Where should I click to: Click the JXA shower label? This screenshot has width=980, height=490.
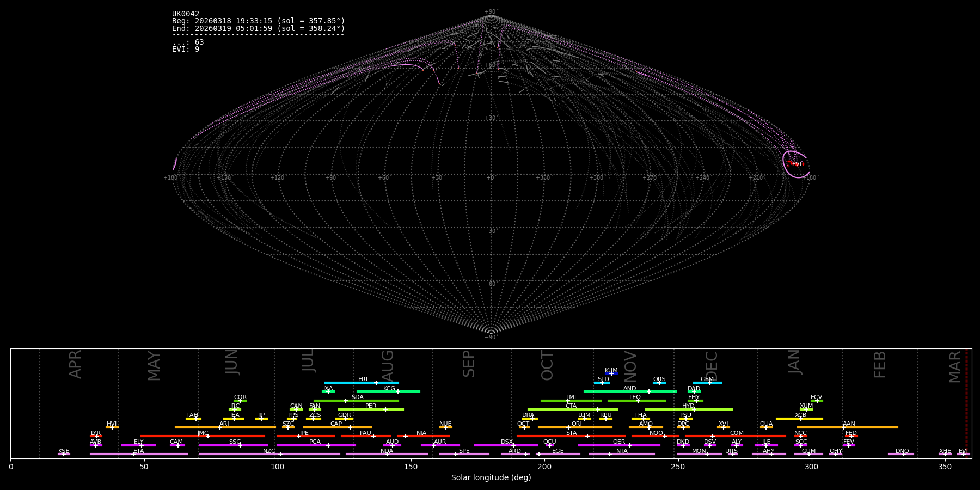coord(328,389)
